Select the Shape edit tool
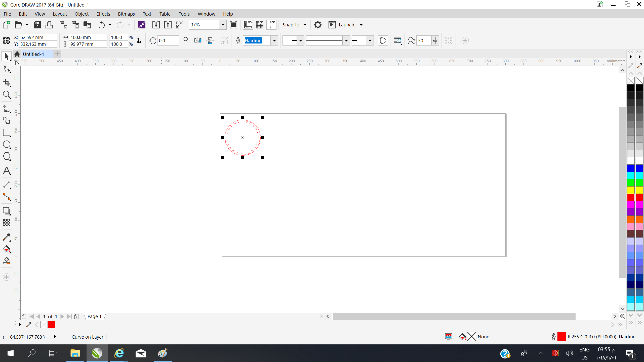The width and height of the screenshot is (644, 362). [7, 69]
